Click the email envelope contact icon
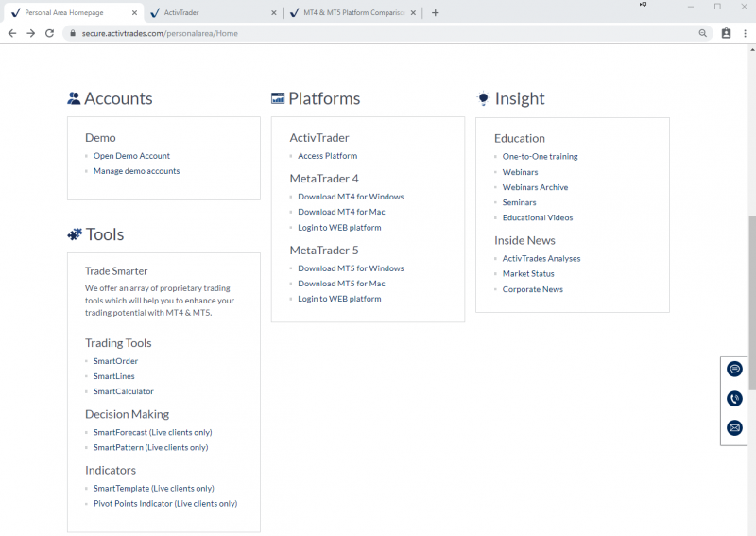The width and height of the screenshot is (756, 536). coord(734,428)
